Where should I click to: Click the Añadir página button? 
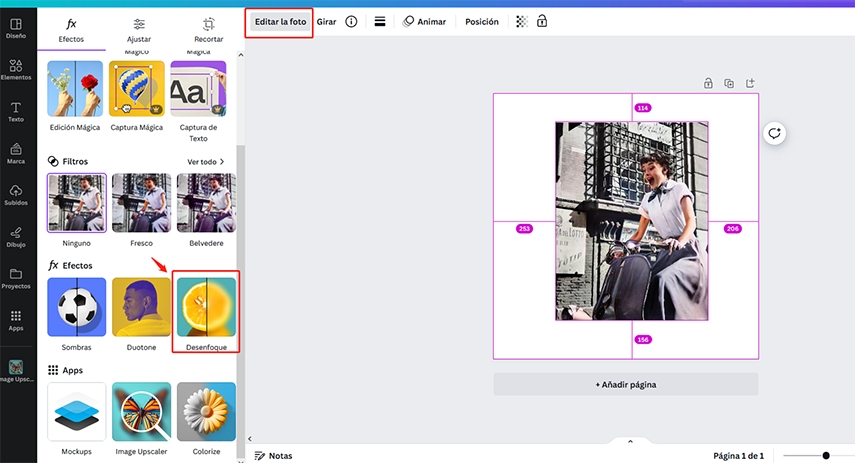[625, 384]
